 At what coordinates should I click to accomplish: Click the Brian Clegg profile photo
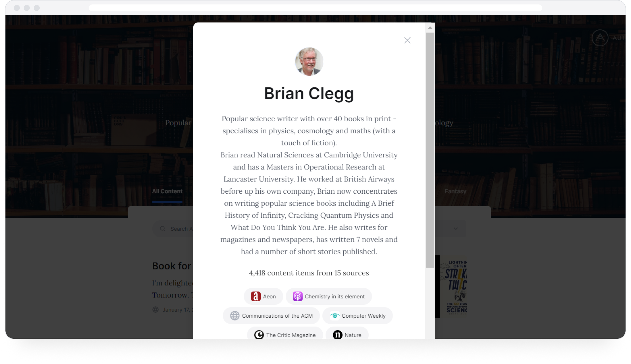pyautogui.click(x=309, y=62)
